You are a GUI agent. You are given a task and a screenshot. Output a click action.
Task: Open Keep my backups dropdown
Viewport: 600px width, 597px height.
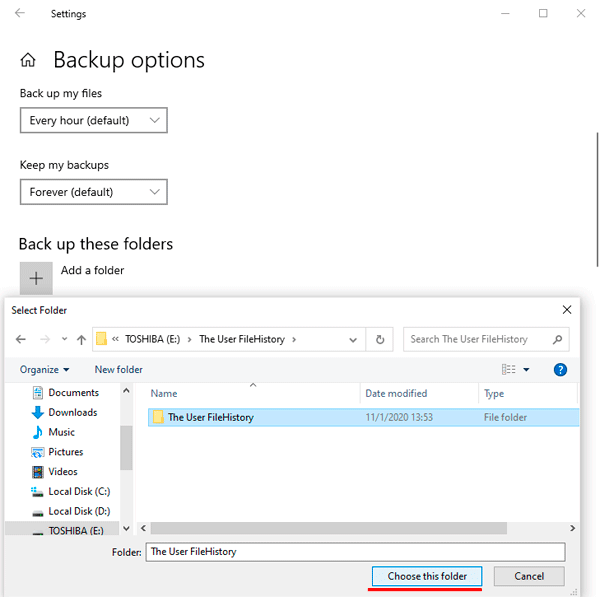click(x=94, y=192)
